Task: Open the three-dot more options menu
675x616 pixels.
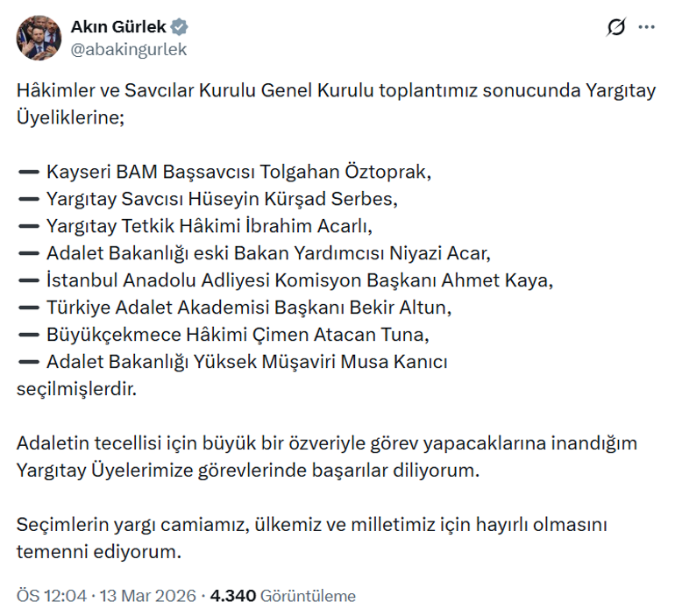Action: pyautogui.click(x=647, y=28)
